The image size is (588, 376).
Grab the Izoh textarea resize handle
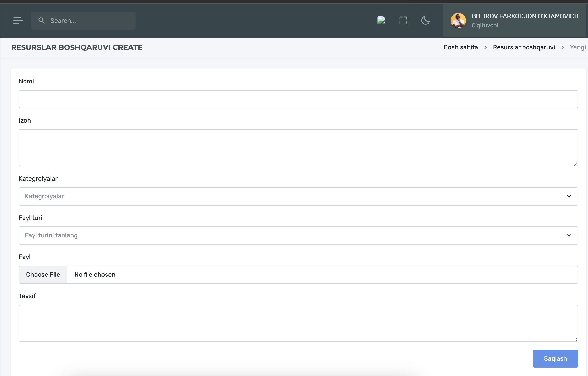[576, 164]
